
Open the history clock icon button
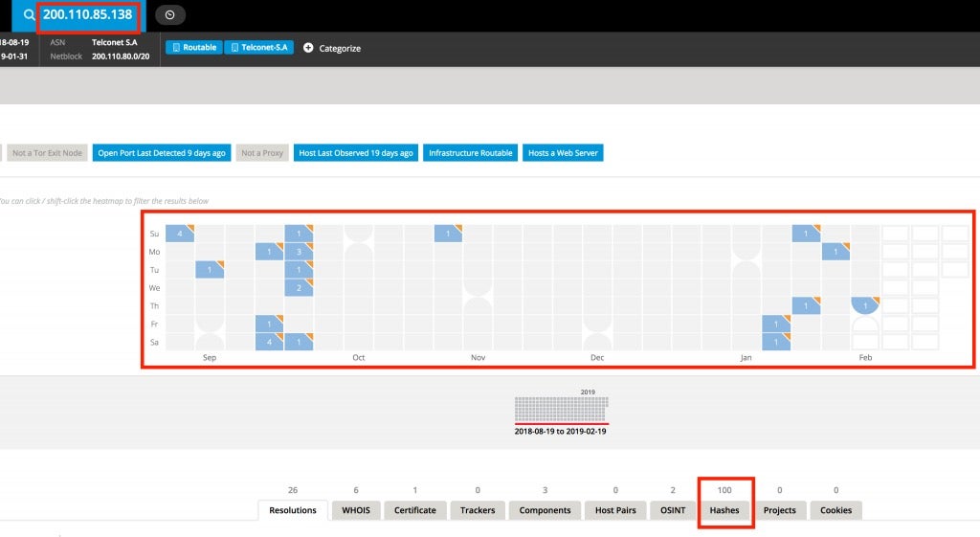pyautogui.click(x=170, y=15)
